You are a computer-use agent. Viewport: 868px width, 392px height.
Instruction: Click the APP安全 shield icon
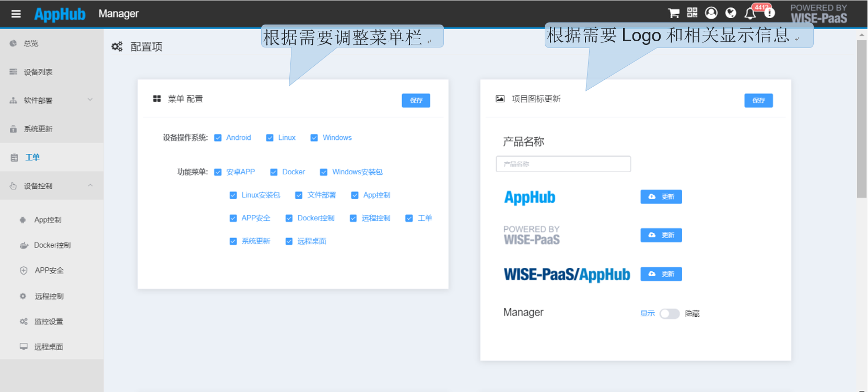[24, 270]
